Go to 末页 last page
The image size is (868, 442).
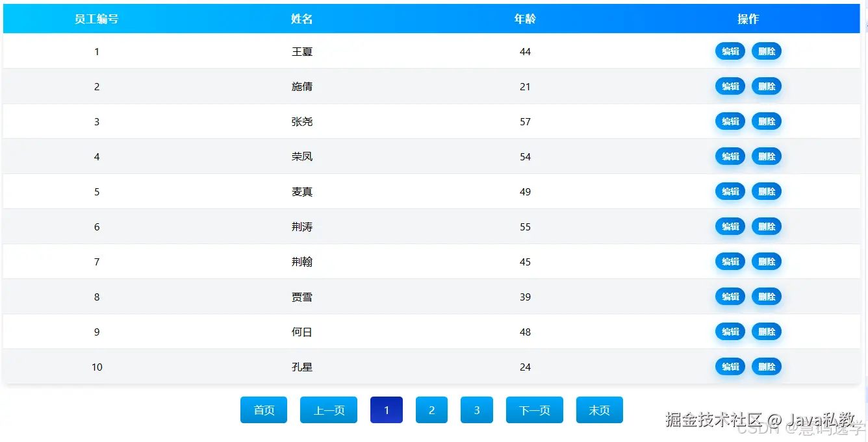click(x=600, y=410)
